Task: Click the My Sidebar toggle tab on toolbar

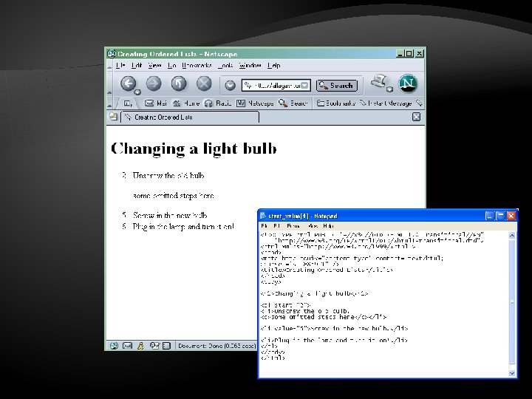Action: tap(128, 103)
